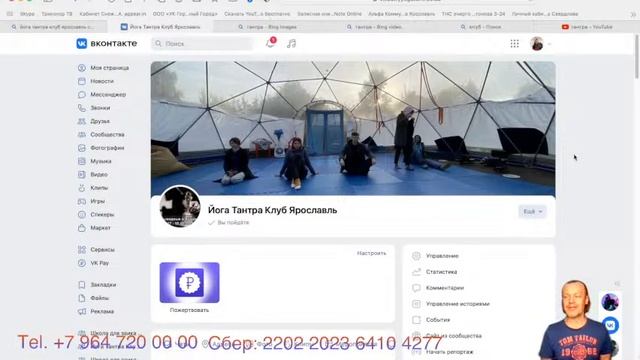Open the purple avatar in floating chat panel

610,302
